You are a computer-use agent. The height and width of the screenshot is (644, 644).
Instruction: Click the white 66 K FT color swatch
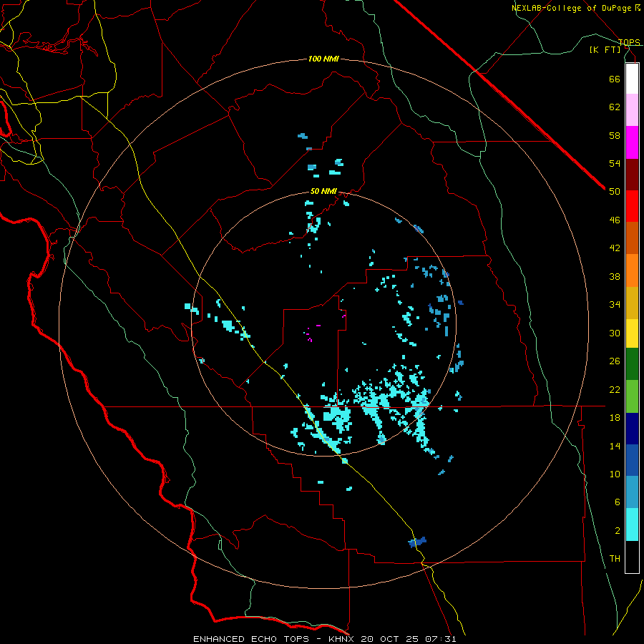(632, 79)
